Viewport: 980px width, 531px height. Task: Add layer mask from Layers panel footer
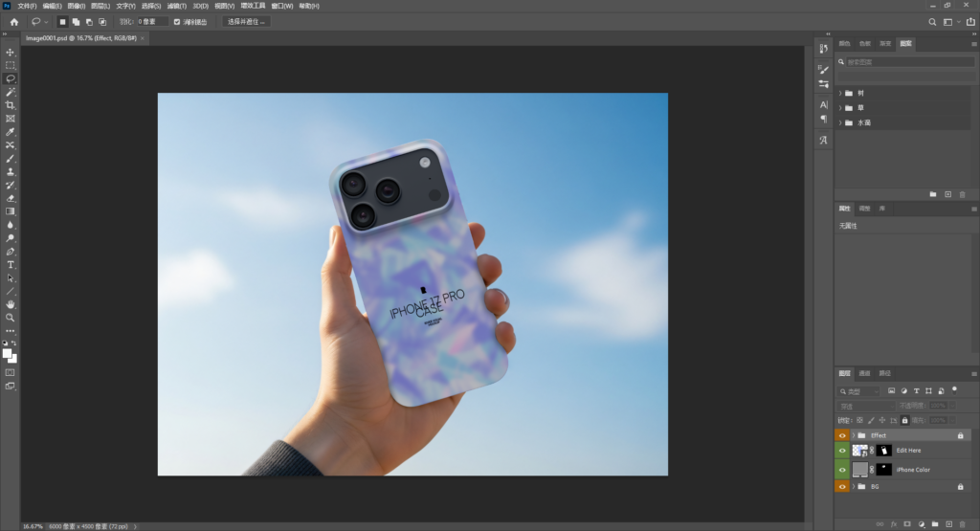pos(907,524)
